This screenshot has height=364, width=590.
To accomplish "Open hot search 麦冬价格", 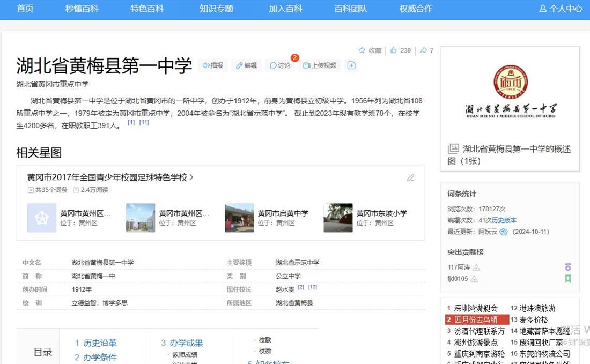I will pyautogui.click(x=534, y=320).
